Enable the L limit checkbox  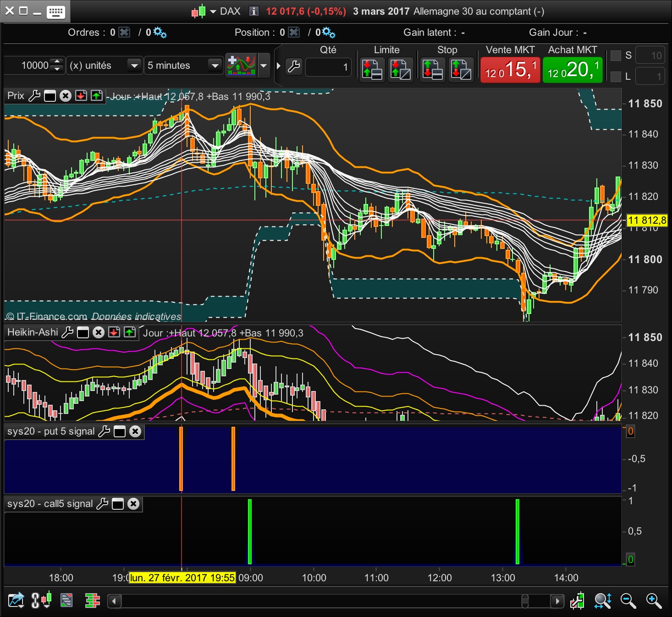[616, 77]
